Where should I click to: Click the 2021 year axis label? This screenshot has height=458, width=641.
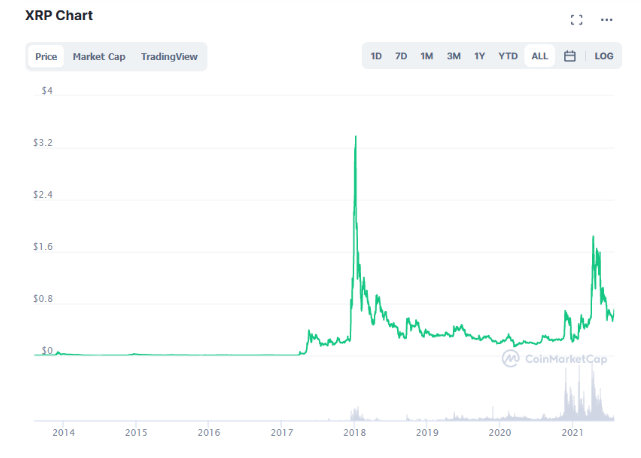click(573, 433)
